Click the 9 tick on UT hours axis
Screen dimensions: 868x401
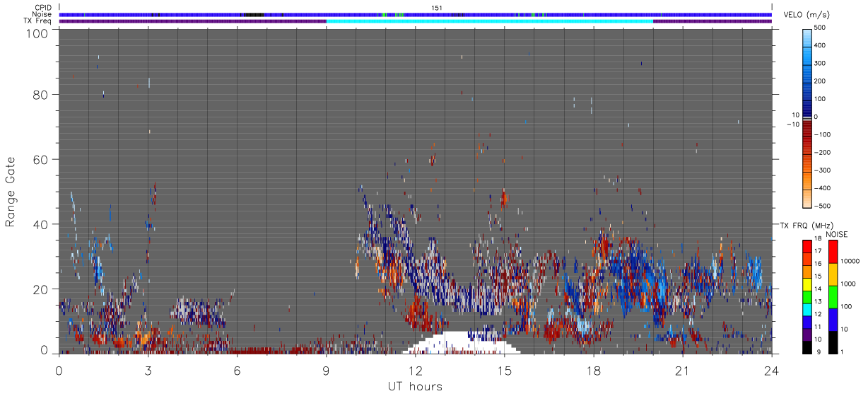point(326,370)
